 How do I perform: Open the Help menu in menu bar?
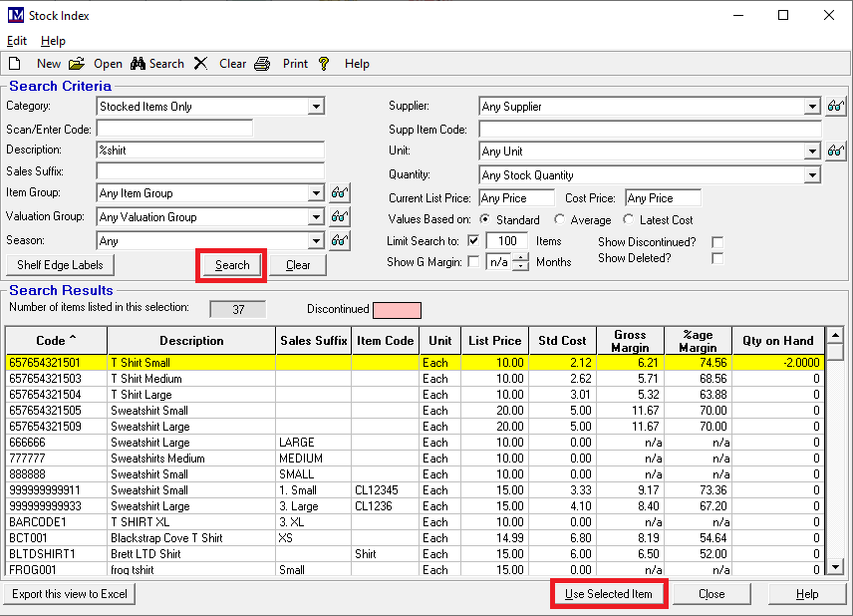tap(53, 41)
